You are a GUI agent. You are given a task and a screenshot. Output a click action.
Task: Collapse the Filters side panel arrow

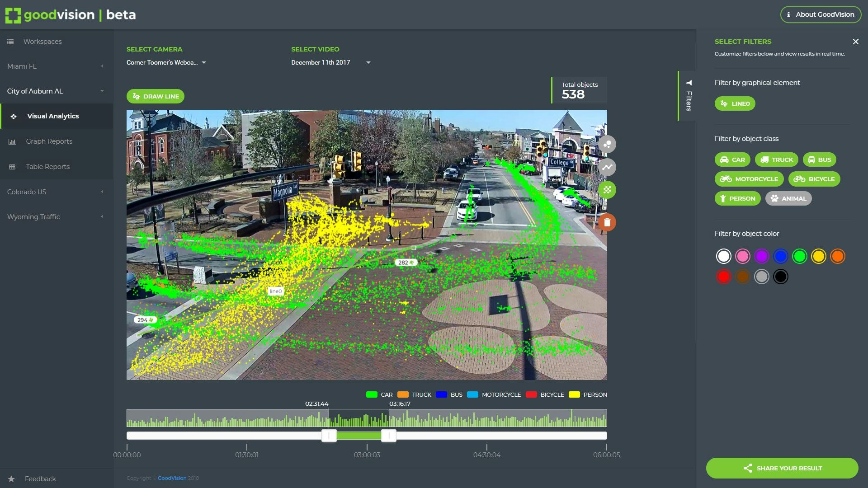tap(689, 83)
